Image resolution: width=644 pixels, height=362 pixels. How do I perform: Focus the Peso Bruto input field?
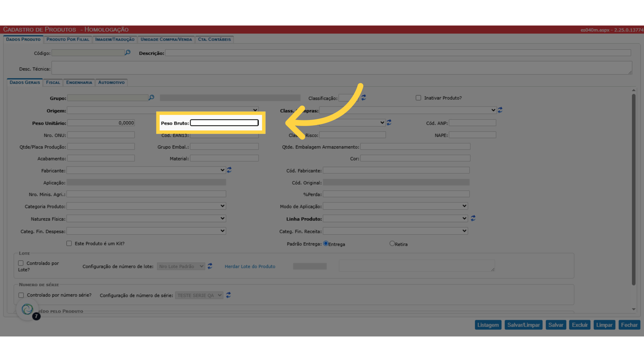click(224, 123)
